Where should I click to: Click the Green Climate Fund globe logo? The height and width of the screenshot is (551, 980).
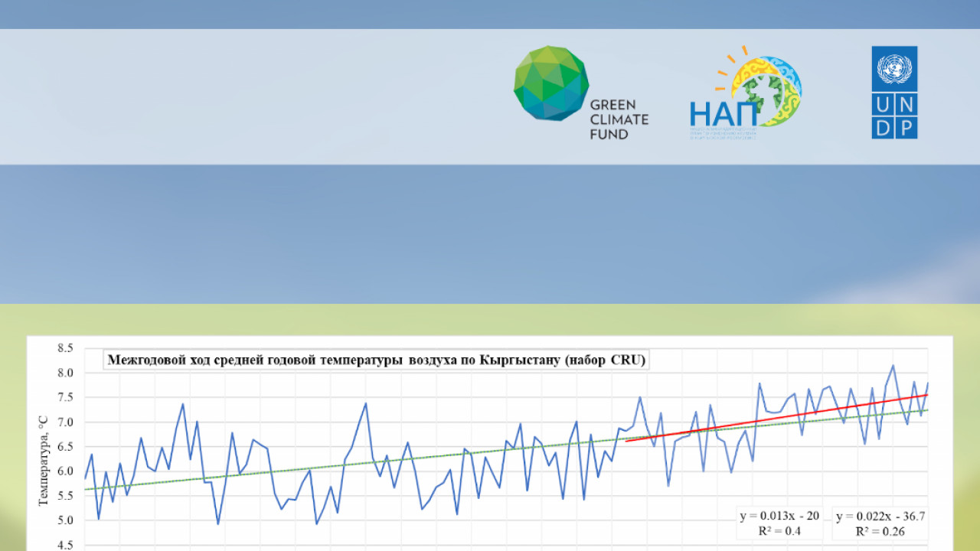pos(550,83)
